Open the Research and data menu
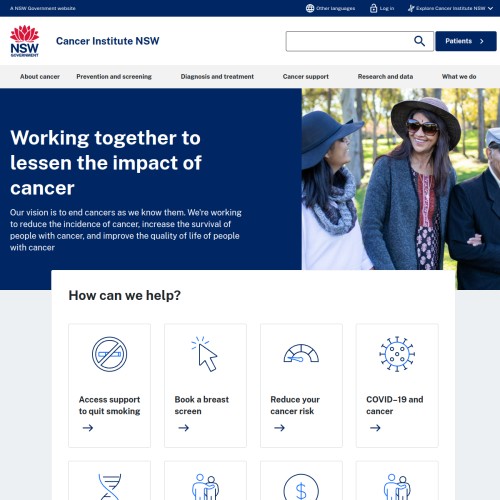 385,77
